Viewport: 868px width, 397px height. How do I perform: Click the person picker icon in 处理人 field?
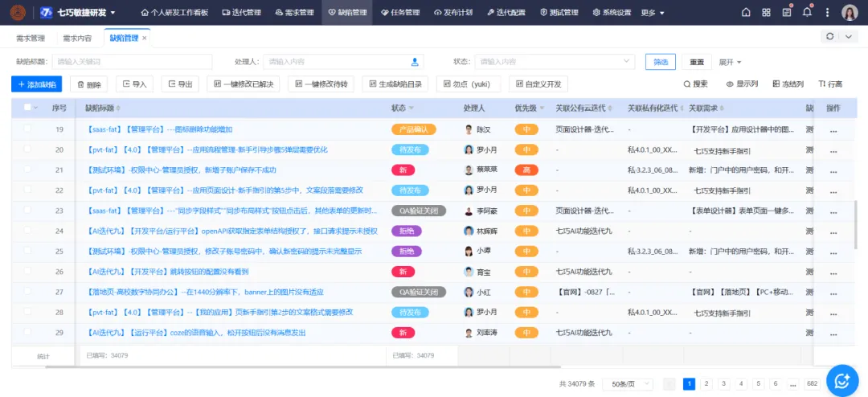pos(416,62)
